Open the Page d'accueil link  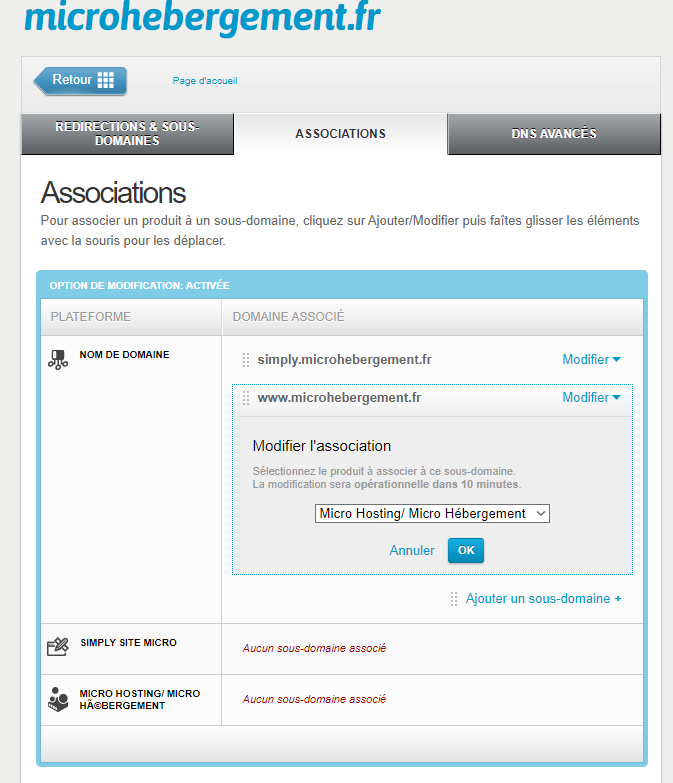click(x=205, y=80)
